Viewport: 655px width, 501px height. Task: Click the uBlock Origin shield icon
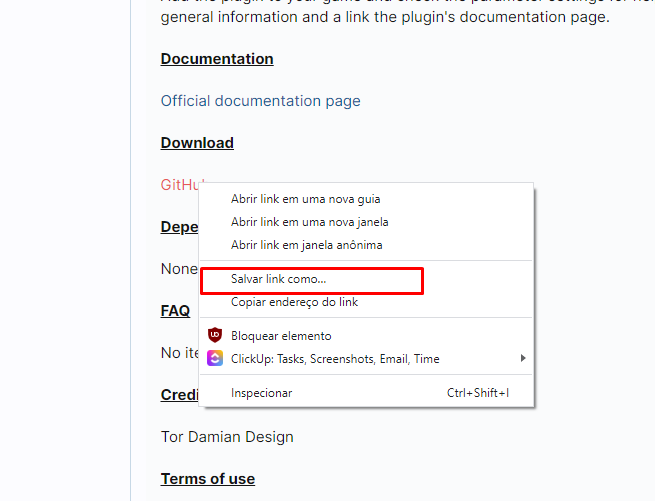(215, 335)
